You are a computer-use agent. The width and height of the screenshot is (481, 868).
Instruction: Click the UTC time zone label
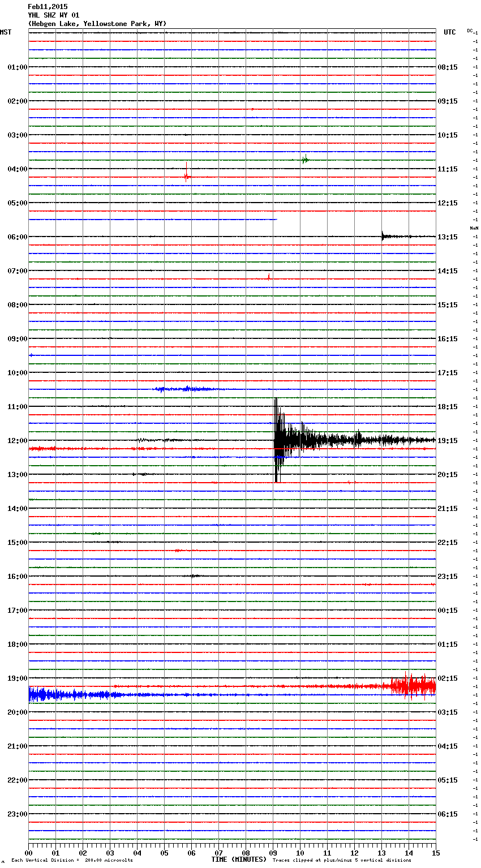[x=450, y=32]
